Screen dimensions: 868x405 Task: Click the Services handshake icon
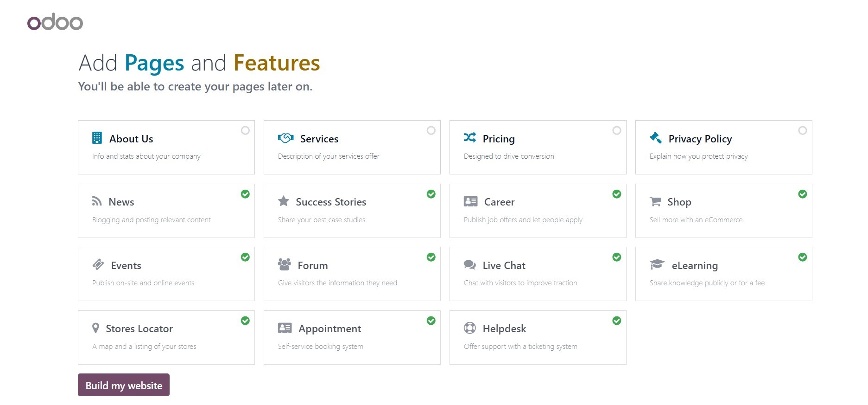285,138
